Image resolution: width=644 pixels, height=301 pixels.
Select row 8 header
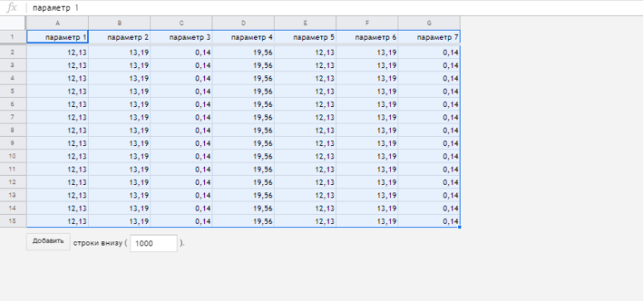click(12, 130)
